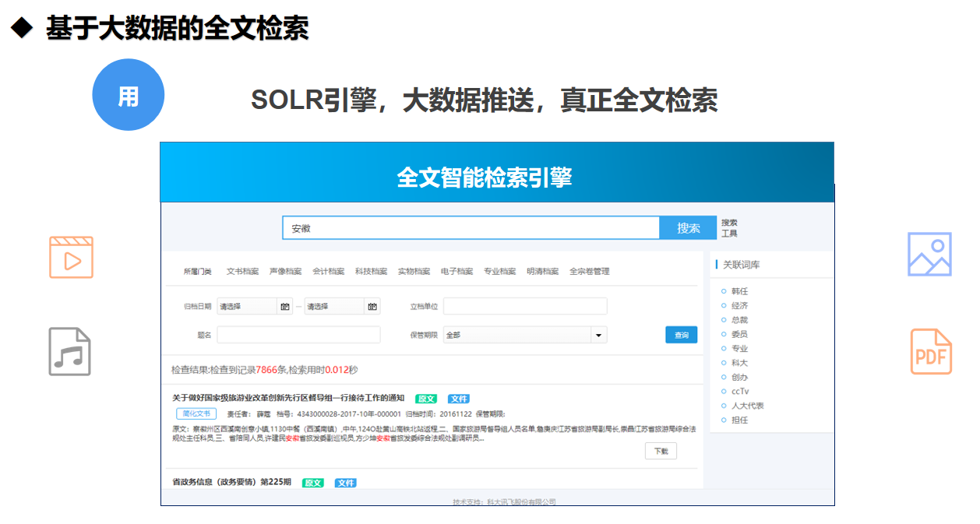Viewport: 980px width, 524px height.
Task: Click the 搜索工具 link beside search button
Action: click(x=729, y=228)
